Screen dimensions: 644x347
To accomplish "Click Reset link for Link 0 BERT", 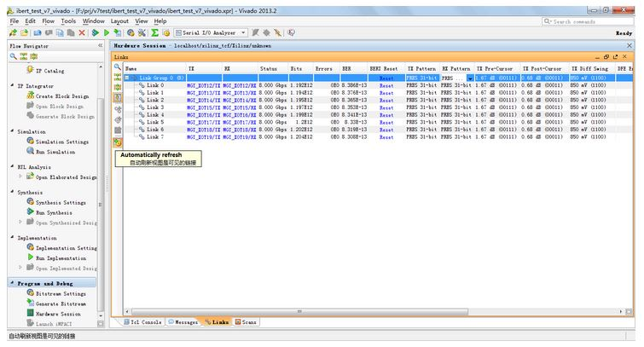I will coord(386,85).
